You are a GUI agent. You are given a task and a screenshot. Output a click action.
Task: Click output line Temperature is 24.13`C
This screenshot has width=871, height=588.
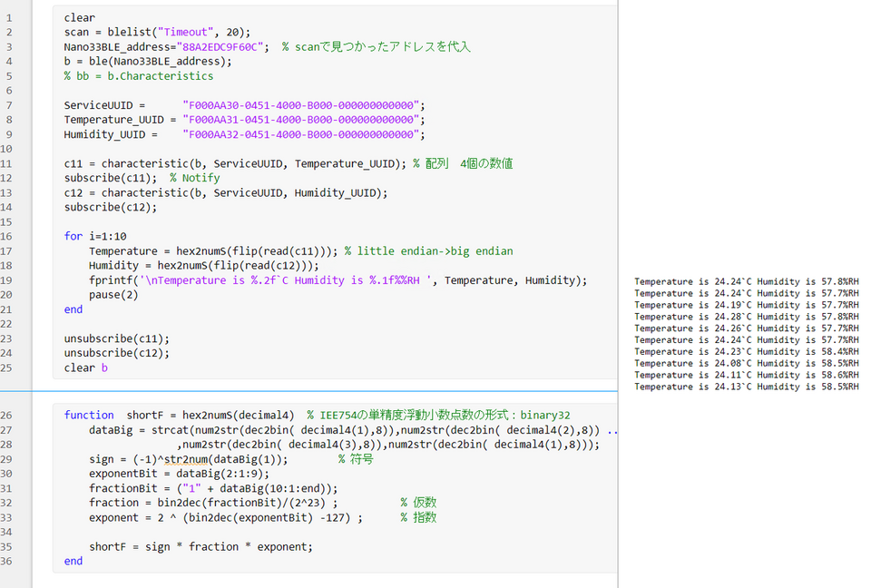click(747, 387)
